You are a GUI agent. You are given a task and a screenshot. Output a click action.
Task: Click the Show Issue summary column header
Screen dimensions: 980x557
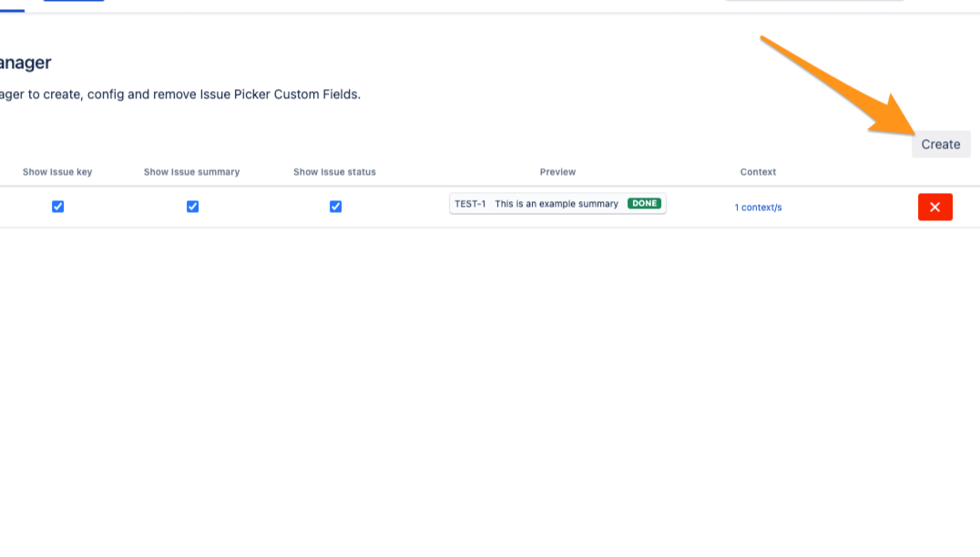(191, 171)
